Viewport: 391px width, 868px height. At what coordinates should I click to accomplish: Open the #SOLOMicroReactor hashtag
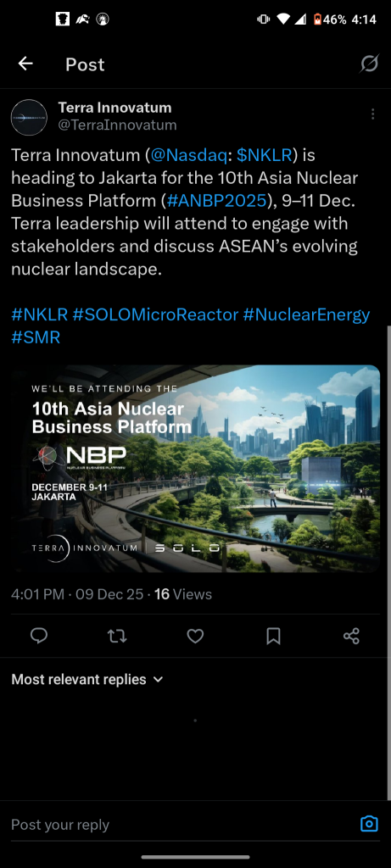[x=155, y=315]
